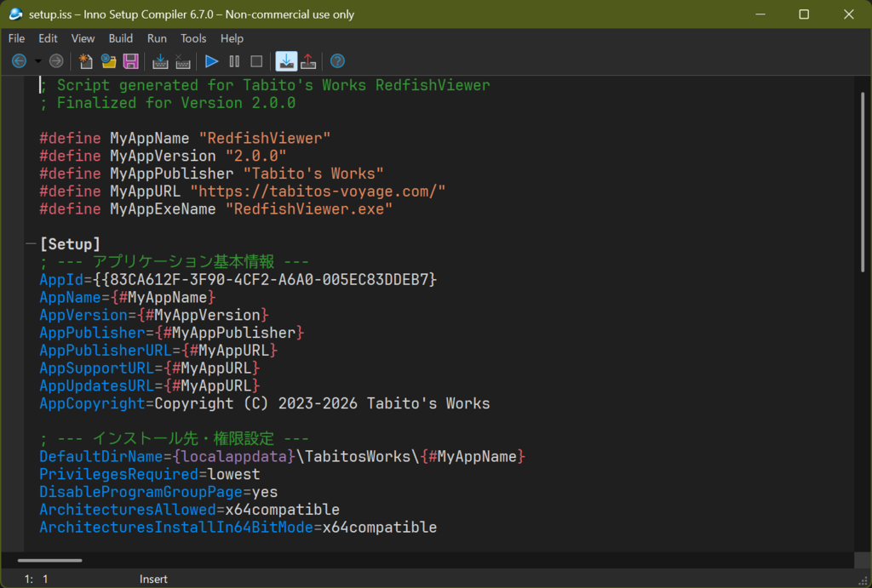Click the Stop Compile toolbar icon
This screenshot has width=872, height=588.
click(183, 61)
